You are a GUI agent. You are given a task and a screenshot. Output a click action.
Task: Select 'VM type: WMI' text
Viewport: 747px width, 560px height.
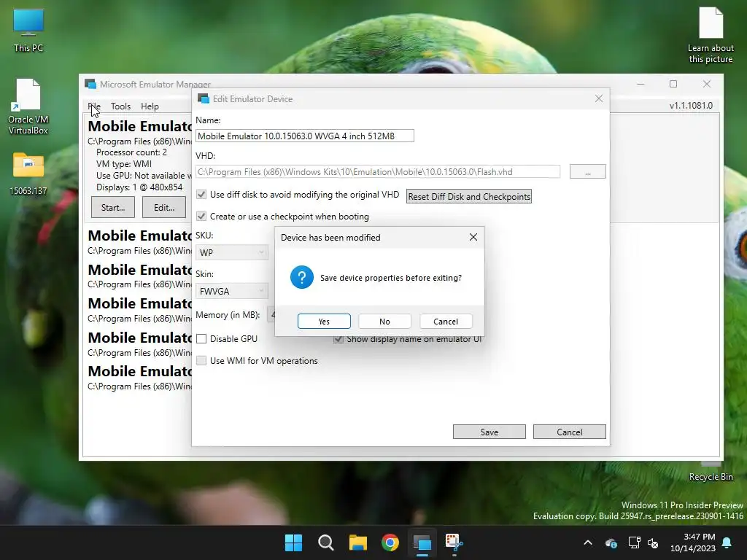point(124,164)
